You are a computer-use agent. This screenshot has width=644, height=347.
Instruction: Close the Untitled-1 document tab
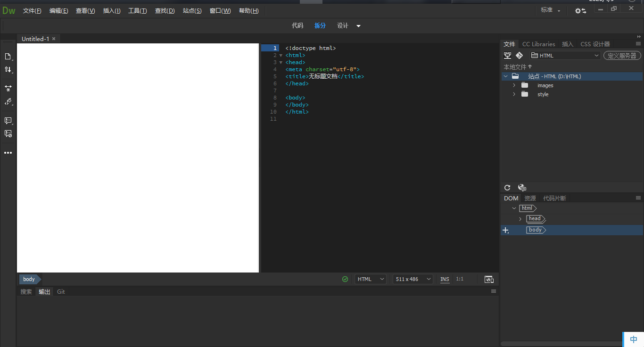pyautogui.click(x=54, y=39)
